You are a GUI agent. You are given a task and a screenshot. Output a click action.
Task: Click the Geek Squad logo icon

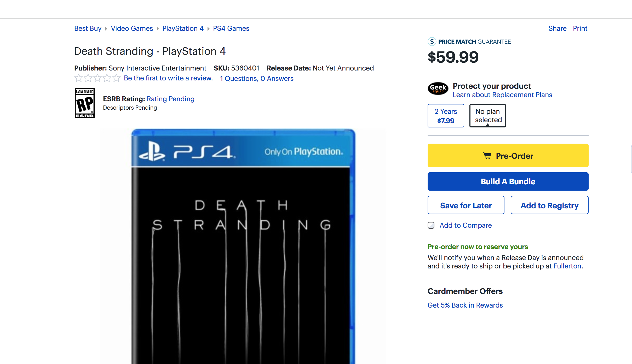coord(438,88)
